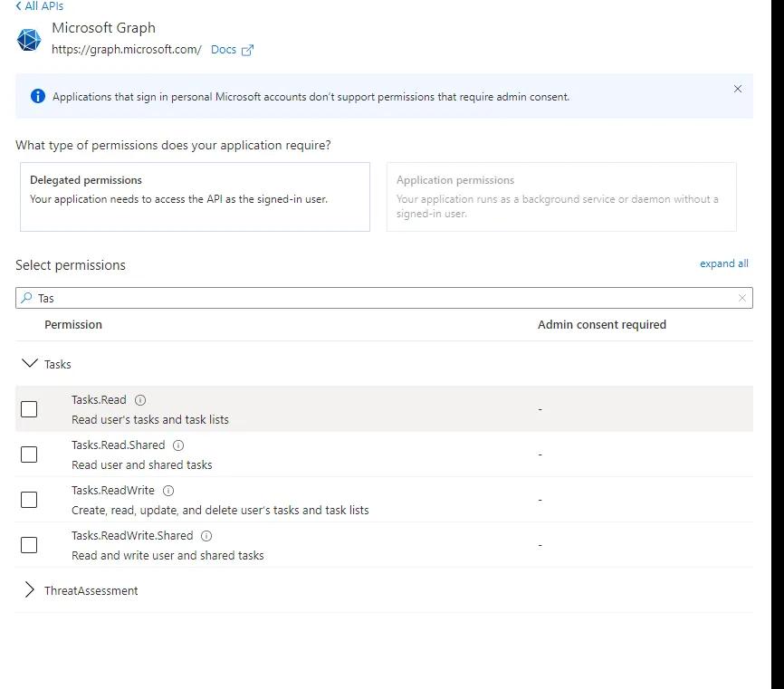Collapse the Tasks permission group

[x=29, y=364]
